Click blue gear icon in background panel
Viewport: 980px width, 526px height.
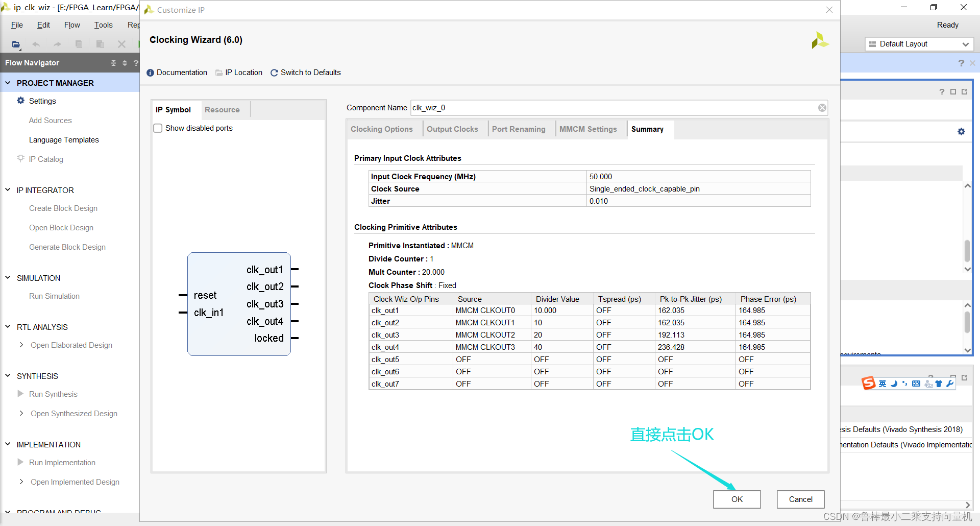tap(961, 131)
